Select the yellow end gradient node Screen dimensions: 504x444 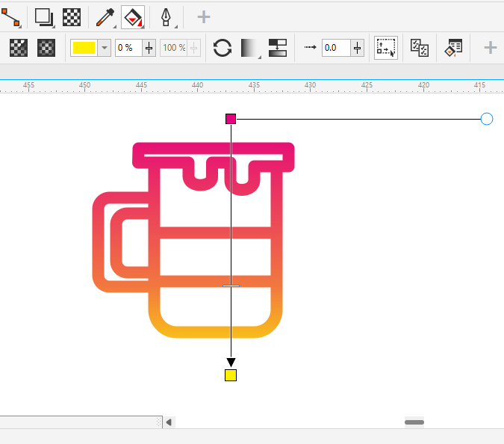point(231,375)
